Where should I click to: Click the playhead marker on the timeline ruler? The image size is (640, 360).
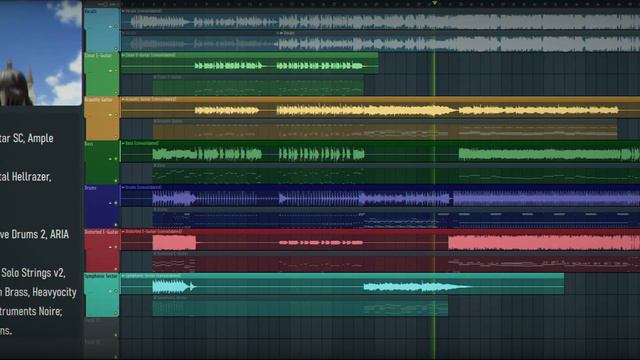[435, 3]
